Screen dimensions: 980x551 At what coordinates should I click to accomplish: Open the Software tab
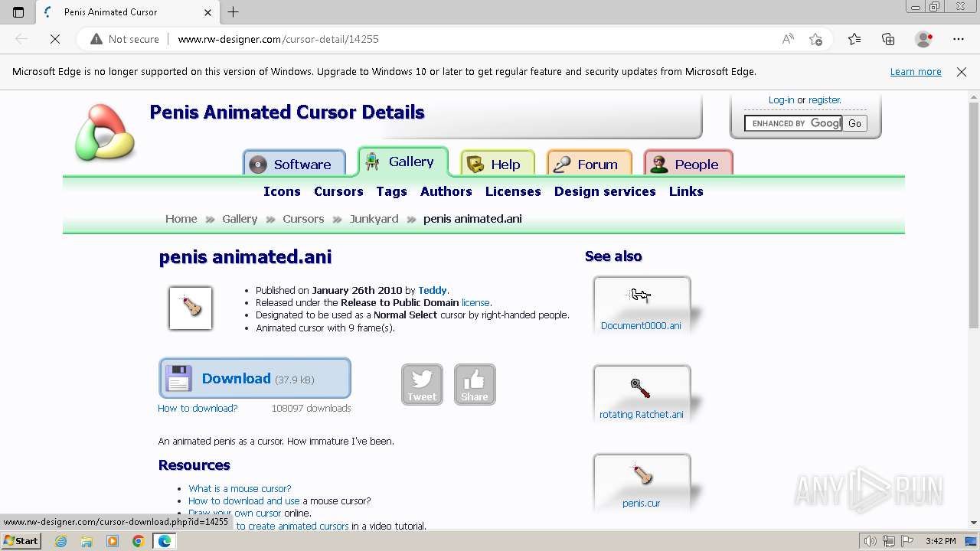point(294,164)
